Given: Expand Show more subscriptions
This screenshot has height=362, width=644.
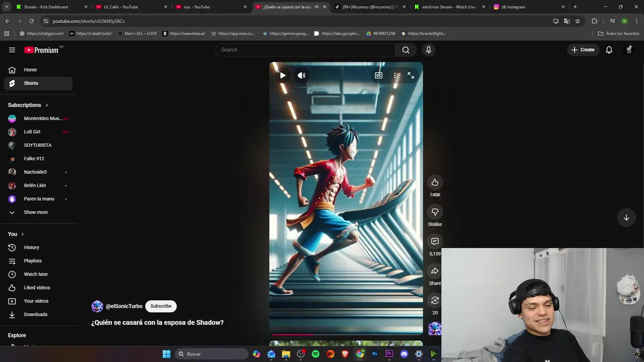Looking at the screenshot, I should tap(38, 212).
